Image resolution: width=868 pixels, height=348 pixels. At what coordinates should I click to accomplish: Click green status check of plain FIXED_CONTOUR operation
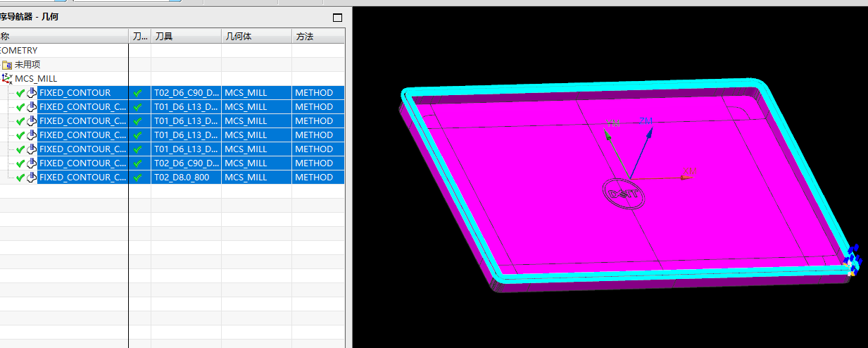coord(20,93)
